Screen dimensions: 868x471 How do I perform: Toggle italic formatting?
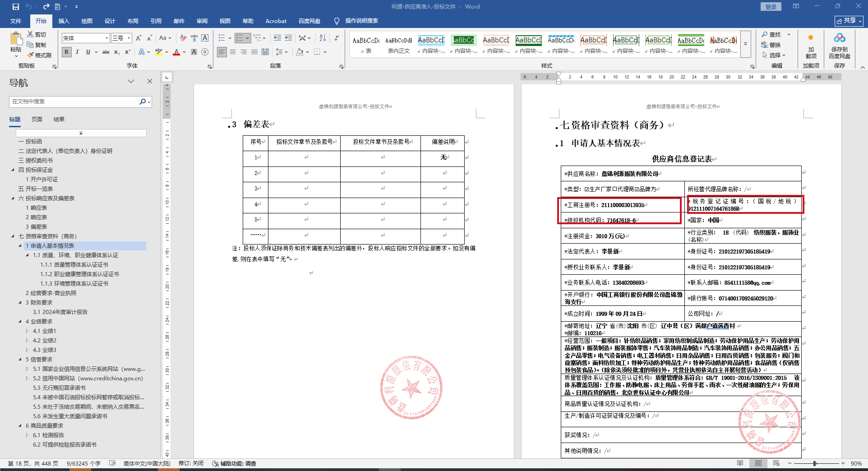(77, 52)
